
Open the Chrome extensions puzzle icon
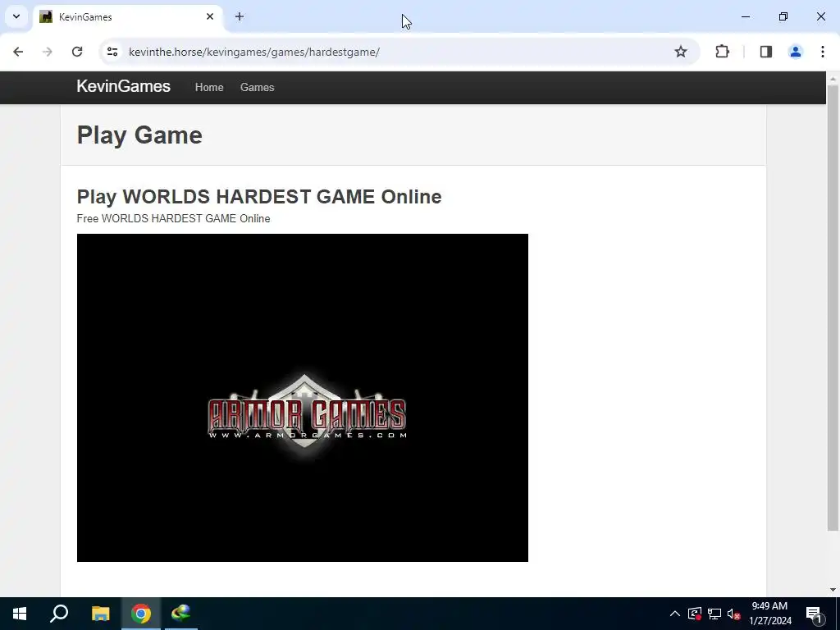[x=722, y=52]
